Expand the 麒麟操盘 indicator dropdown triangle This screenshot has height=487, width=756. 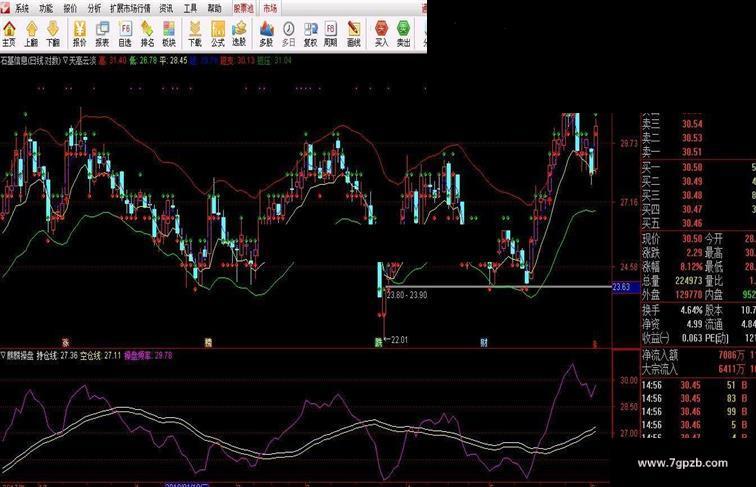point(3,356)
